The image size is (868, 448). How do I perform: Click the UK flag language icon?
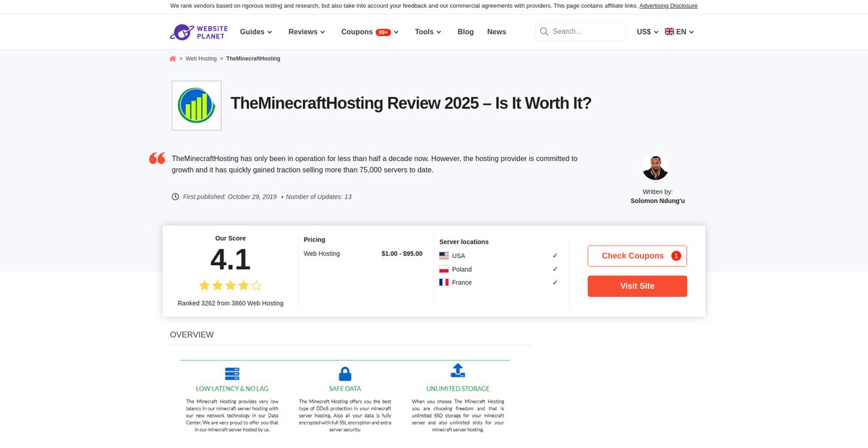[669, 32]
